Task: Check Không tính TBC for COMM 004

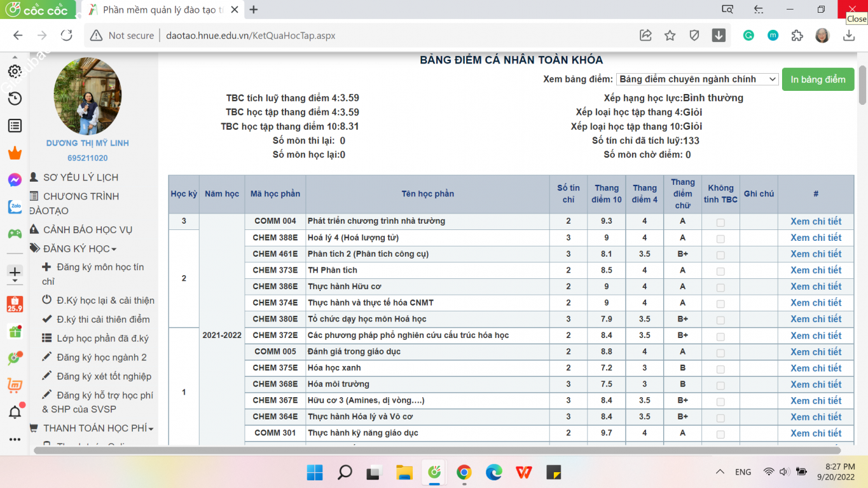Action: coord(720,222)
